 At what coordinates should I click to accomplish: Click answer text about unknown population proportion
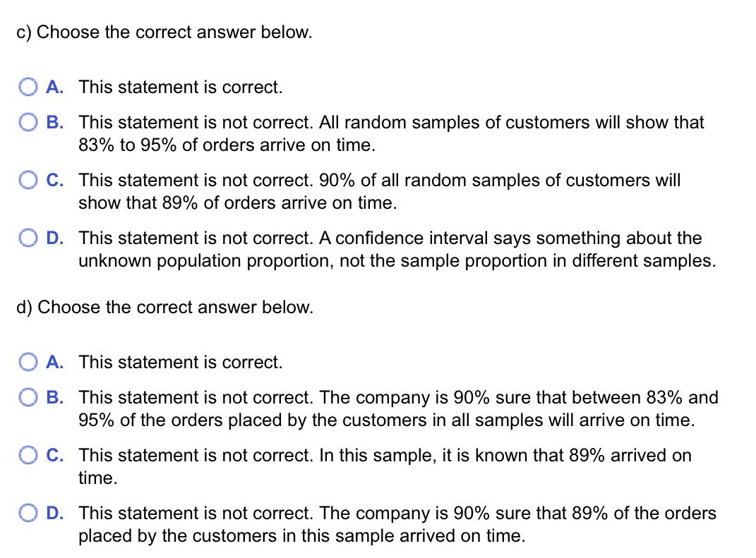397,250
